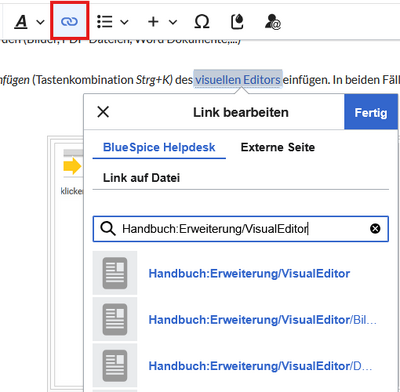The image size is (400, 392).
Task: Open the Link auf Datei tab
Action: (141, 178)
